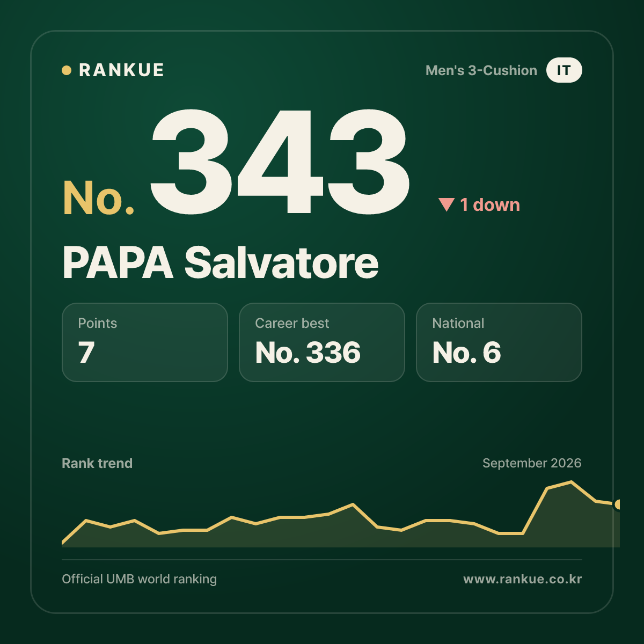The width and height of the screenshot is (644, 644).
Task: Click the Points label
Action: coord(97,323)
